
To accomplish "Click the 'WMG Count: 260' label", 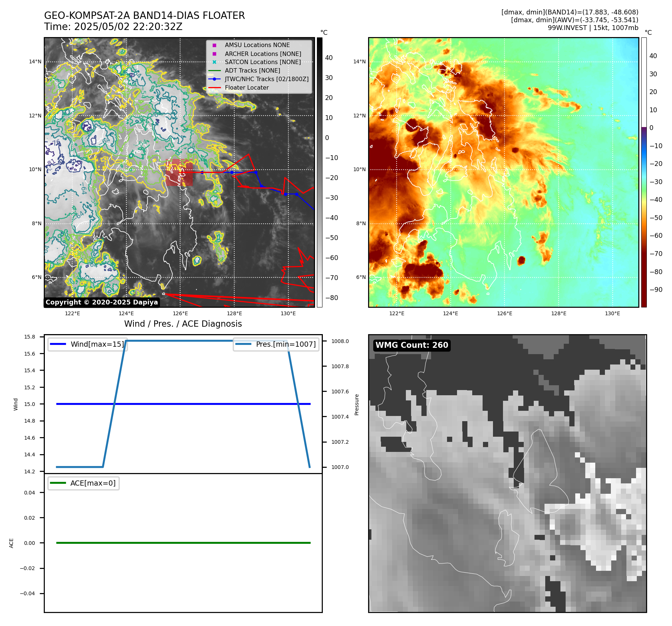I will [x=412, y=345].
